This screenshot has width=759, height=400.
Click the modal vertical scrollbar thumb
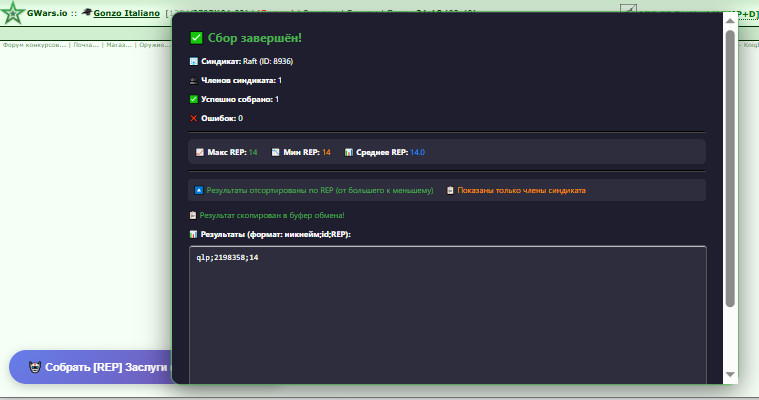730,168
